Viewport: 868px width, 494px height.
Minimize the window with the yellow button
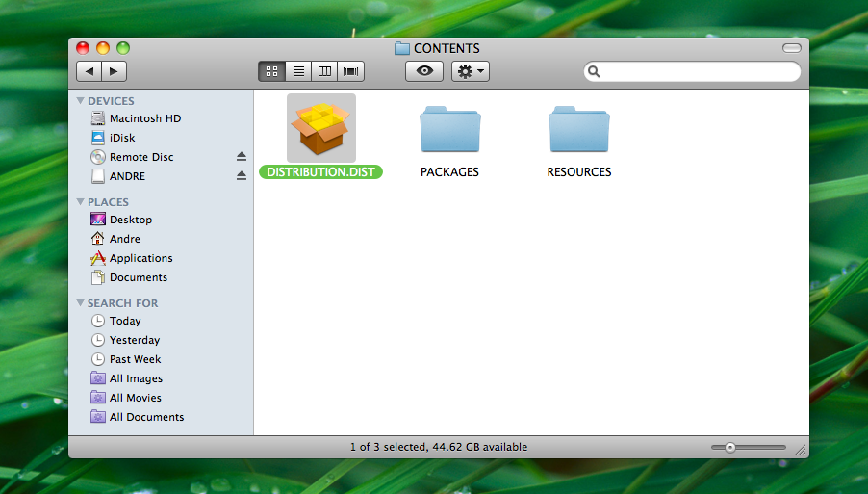(103, 48)
